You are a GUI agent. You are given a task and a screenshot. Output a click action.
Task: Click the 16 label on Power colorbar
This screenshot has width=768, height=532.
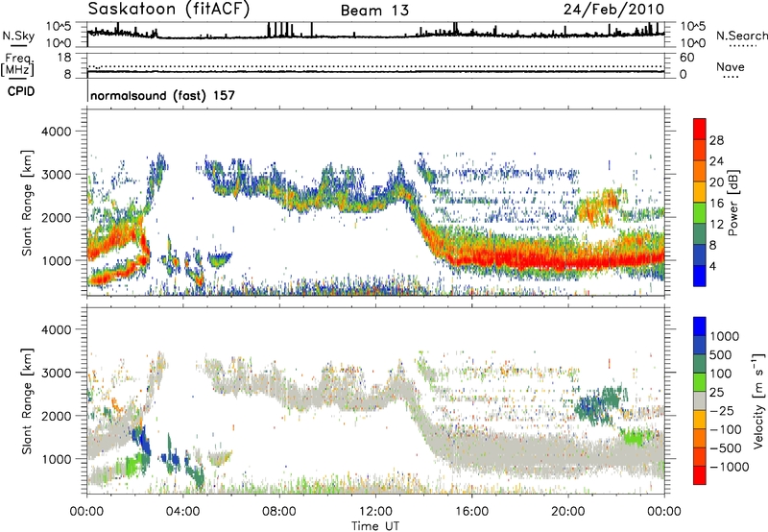click(x=716, y=204)
